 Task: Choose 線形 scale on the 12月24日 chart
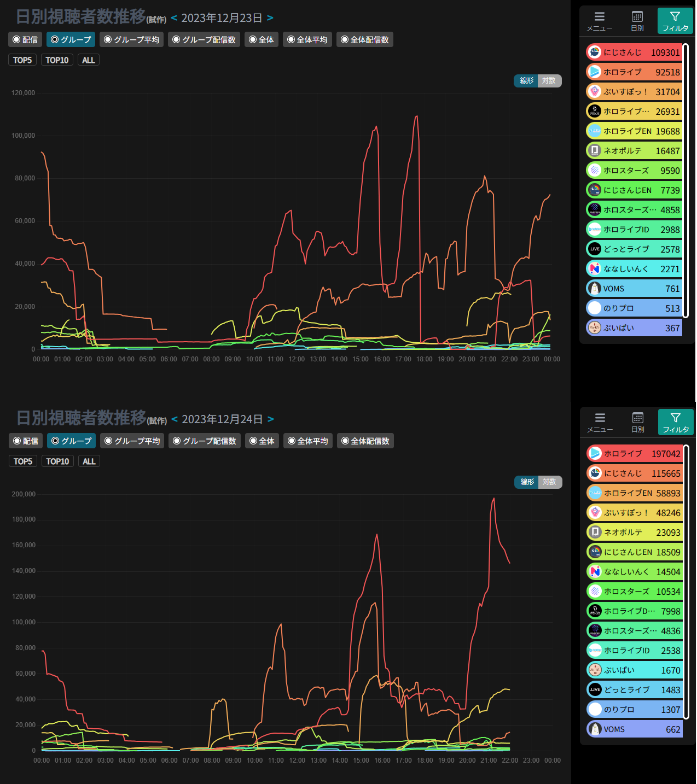pyautogui.click(x=527, y=482)
